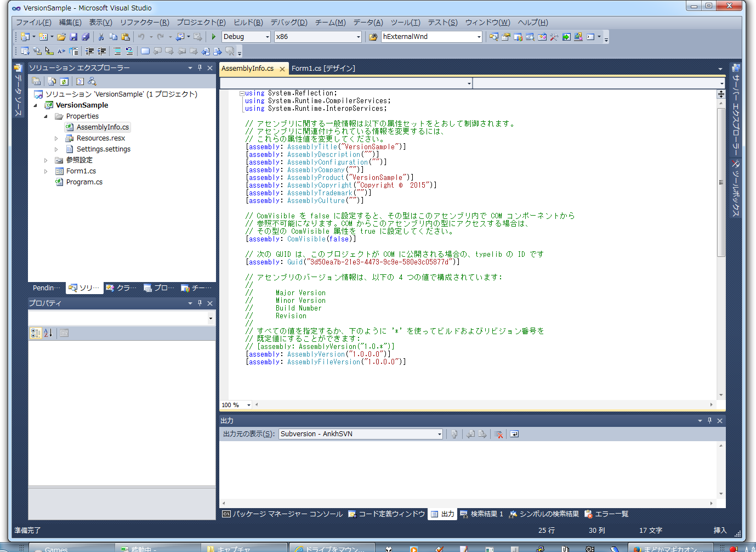Click Solution Explorer's View Code icon
Image resolution: width=756 pixels, height=552 pixels.
pyautogui.click(x=80, y=81)
